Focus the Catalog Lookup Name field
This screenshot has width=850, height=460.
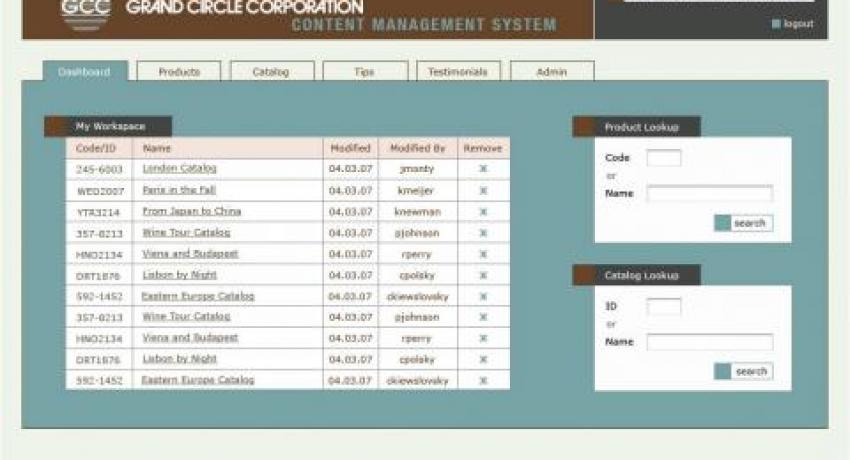tap(710, 342)
